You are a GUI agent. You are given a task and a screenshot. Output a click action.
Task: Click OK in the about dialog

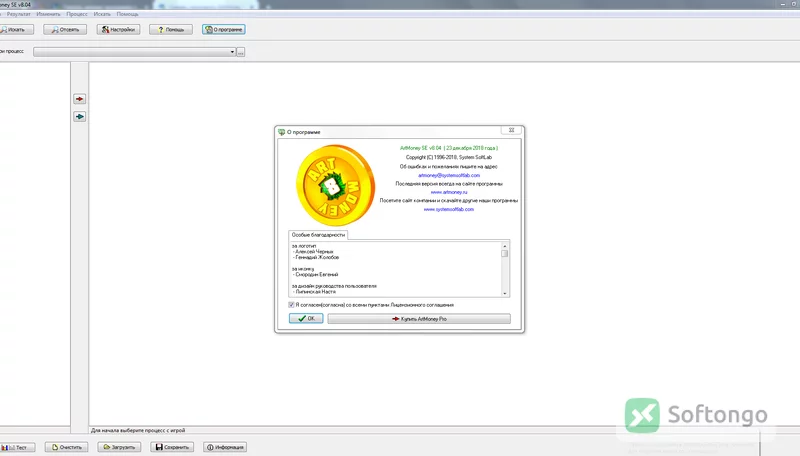click(306, 319)
